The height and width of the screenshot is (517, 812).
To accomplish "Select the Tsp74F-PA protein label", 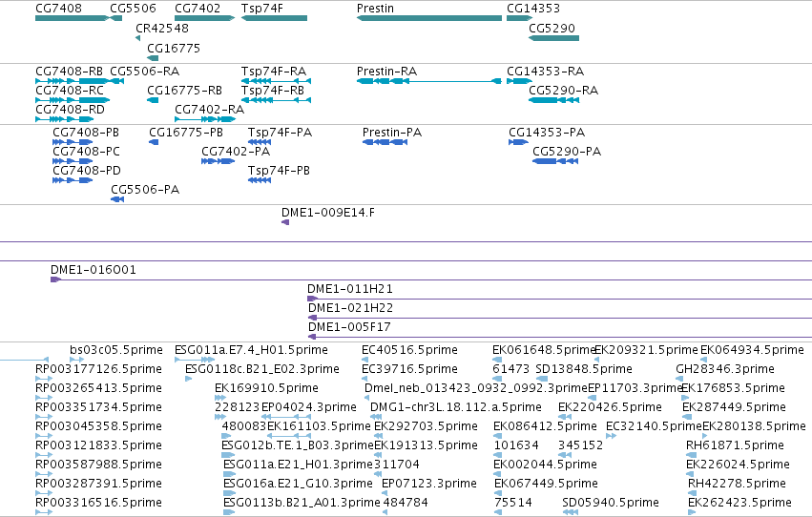I will [280, 133].
